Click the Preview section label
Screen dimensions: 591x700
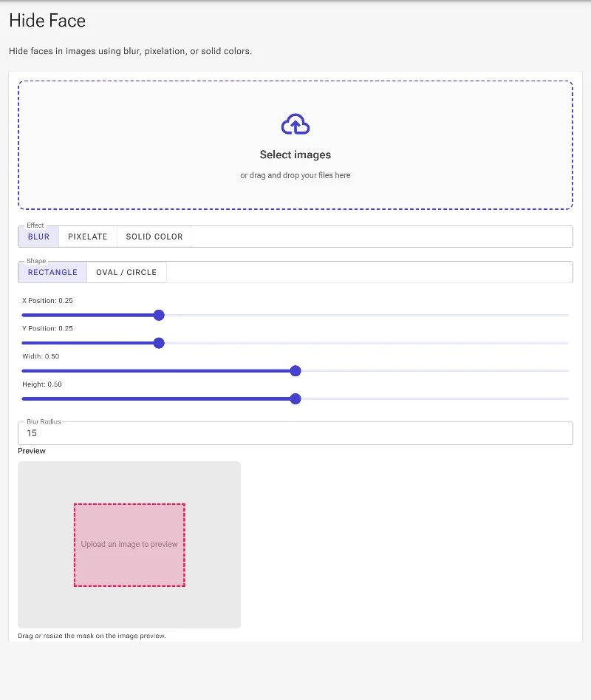pyautogui.click(x=32, y=451)
